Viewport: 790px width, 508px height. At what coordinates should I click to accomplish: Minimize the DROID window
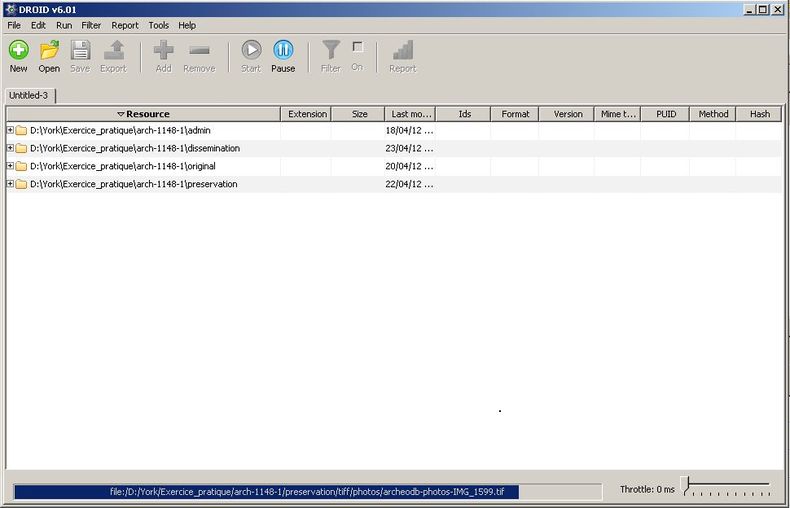pyautogui.click(x=750, y=10)
